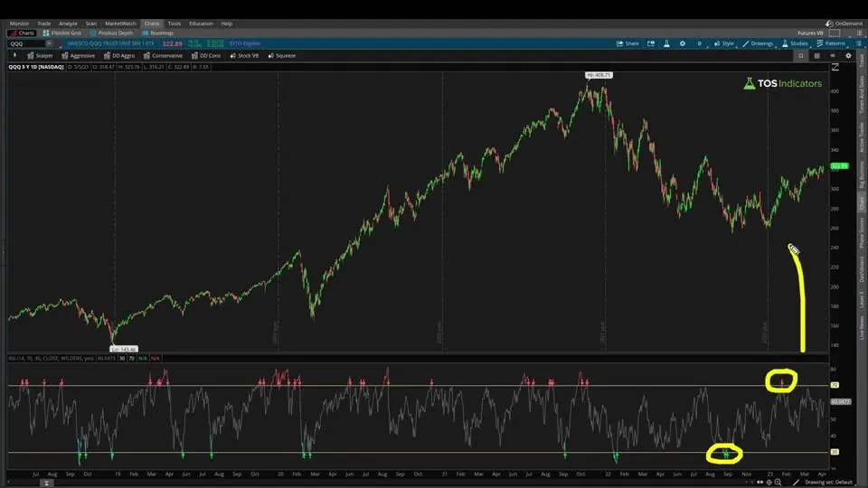Open the Drawing set: Default selector
Screen dimensions: 868x488
(x=829, y=483)
